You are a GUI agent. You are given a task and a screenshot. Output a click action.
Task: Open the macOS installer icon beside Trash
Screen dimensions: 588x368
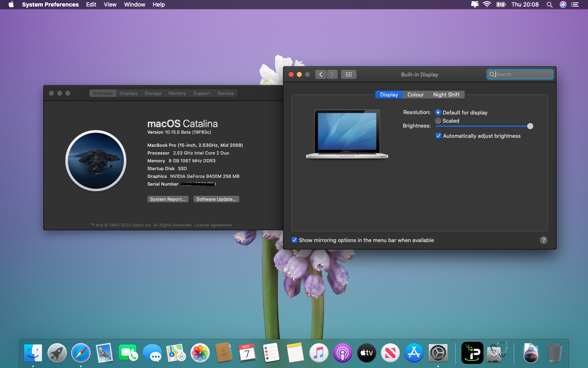(531, 352)
